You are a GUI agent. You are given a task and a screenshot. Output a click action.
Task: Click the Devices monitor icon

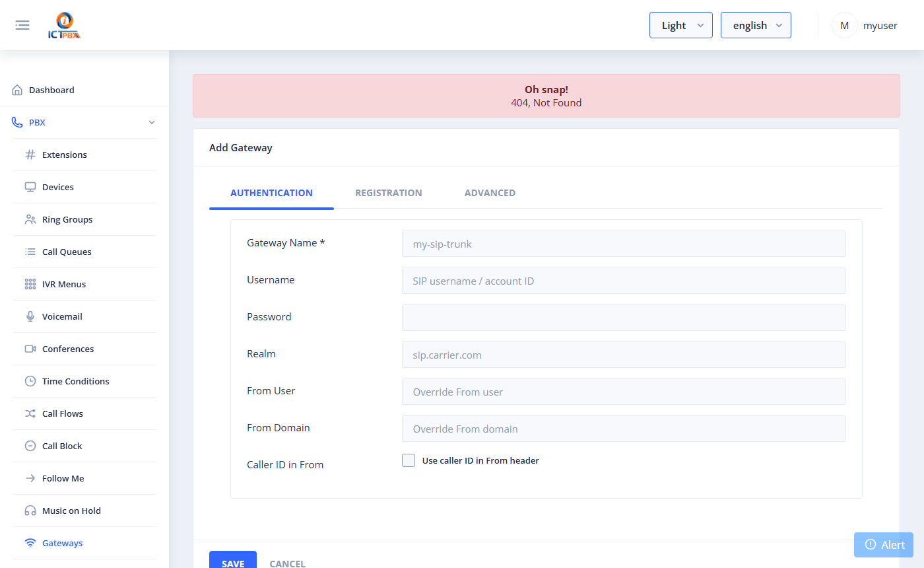pos(30,187)
